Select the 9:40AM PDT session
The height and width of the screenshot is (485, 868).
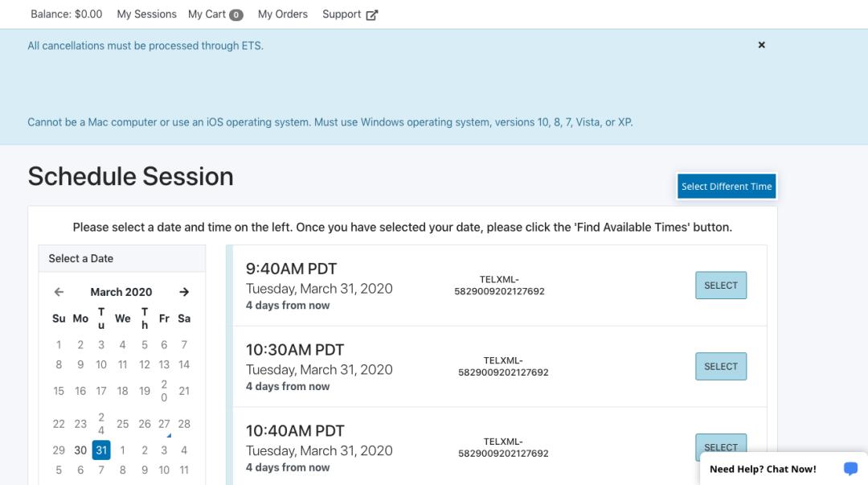tap(720, 285)
